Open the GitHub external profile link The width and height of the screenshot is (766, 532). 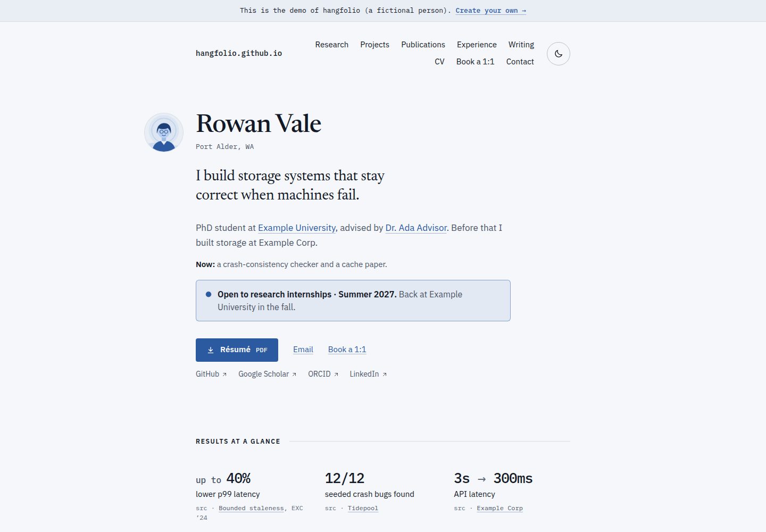tap(211, 374)
